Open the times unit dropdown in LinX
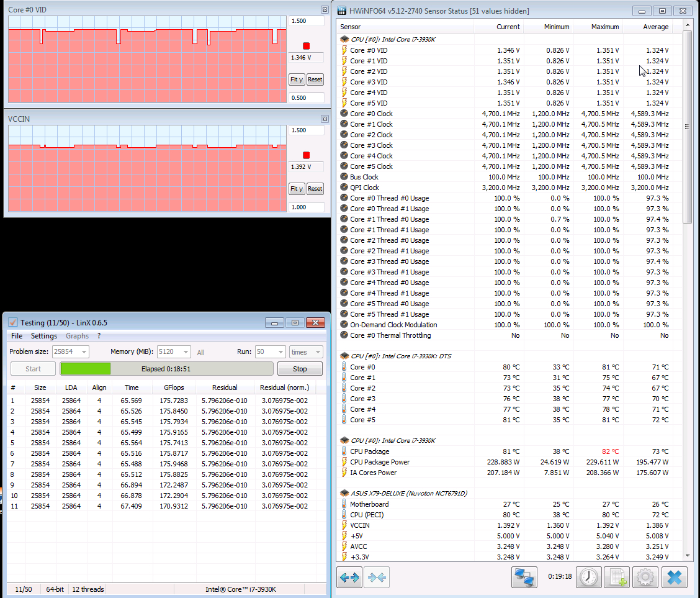 317,351
